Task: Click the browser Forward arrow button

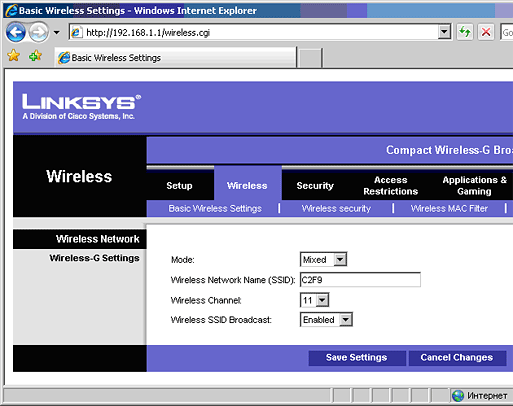Action: point(38,32)
